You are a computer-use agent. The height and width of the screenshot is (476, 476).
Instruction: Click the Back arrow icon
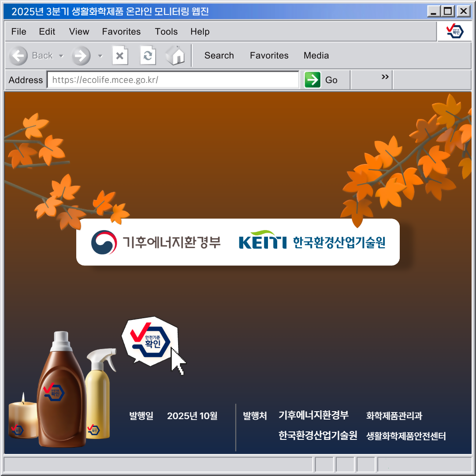(19, 56)
